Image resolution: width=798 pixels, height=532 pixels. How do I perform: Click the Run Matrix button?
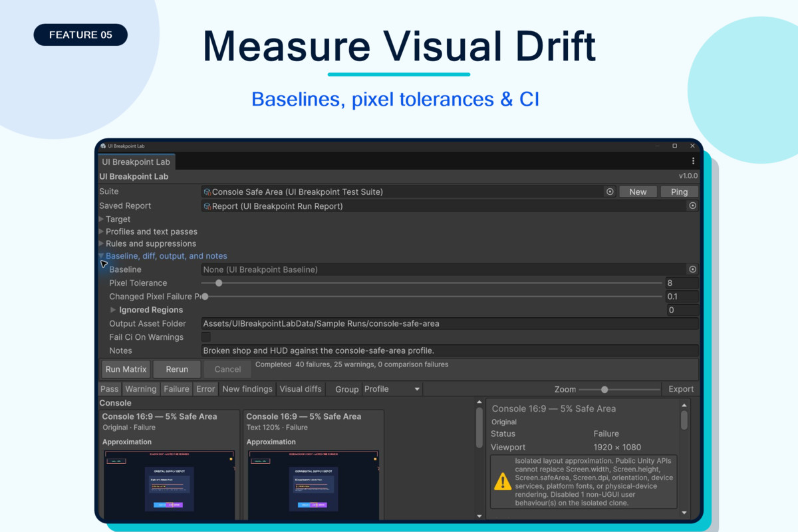click(x=126, y=369)
